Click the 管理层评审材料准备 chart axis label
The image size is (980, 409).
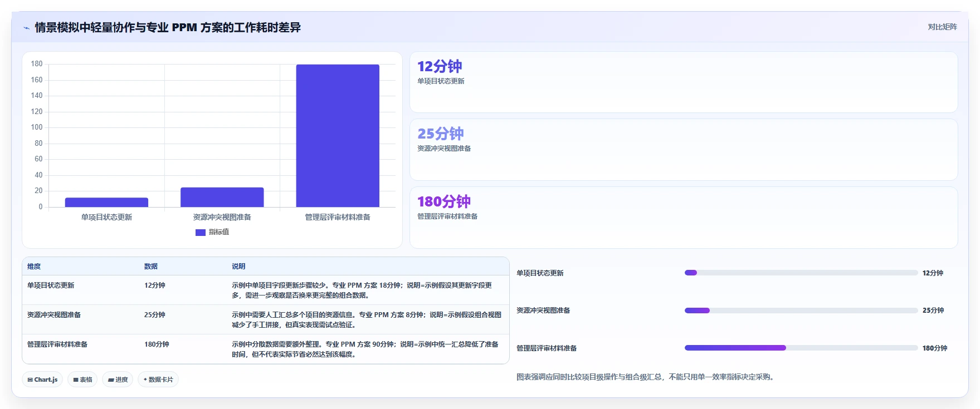coord(338,217)
